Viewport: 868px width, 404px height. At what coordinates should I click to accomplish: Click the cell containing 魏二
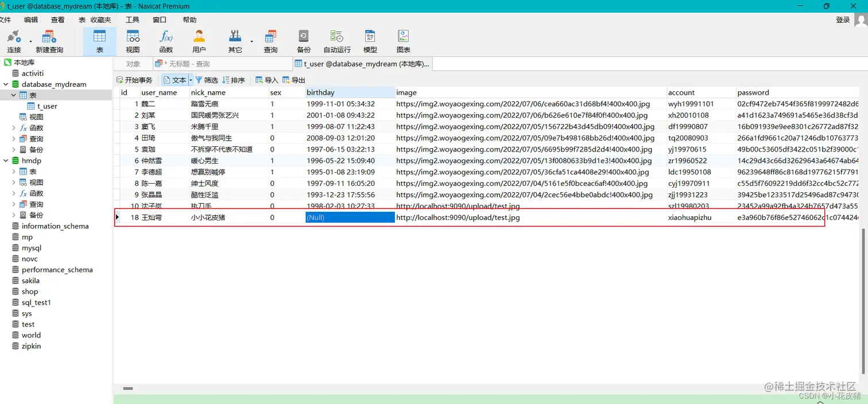[165, 104]
